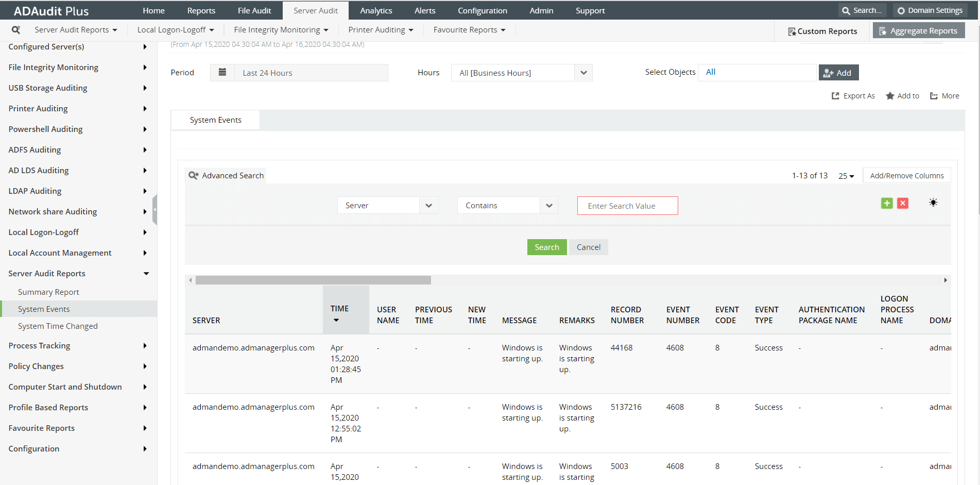
Task: Open Domain Settings gear
Action: (x=901, y=11)
